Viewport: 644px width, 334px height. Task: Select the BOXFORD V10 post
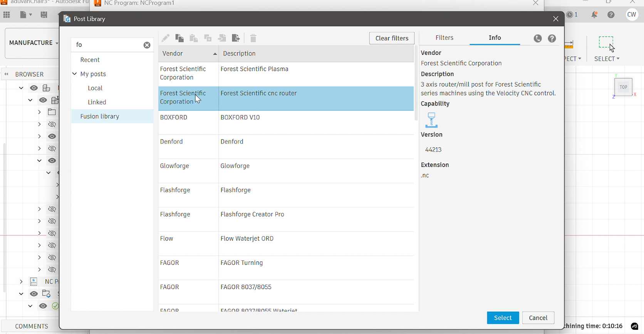[286, 123]
